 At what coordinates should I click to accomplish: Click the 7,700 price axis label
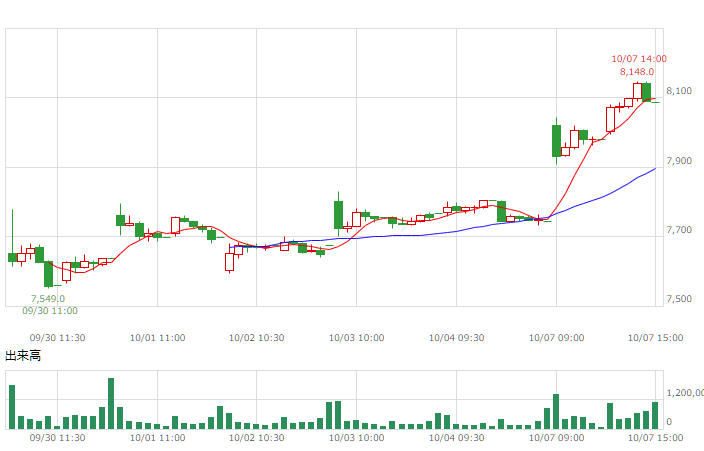679,230
